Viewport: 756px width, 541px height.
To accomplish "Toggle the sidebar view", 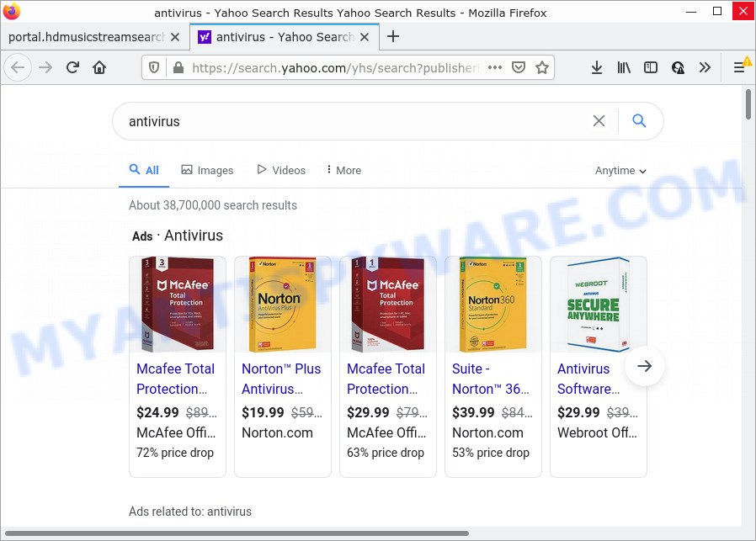I will pos(651,67).
